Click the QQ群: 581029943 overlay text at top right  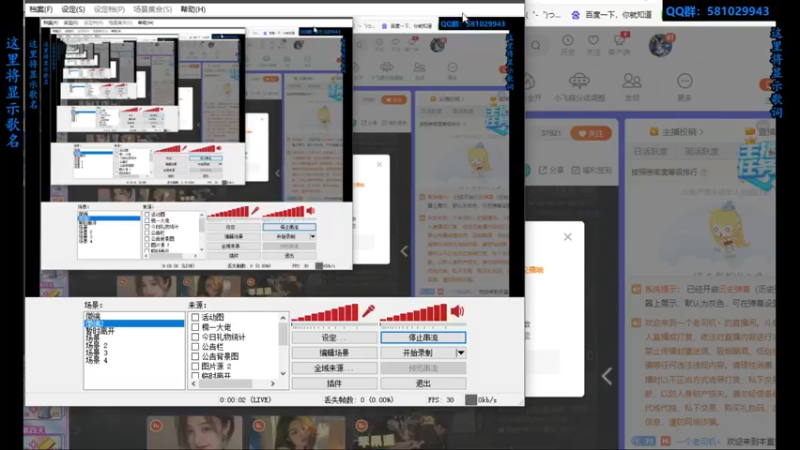[x=717, y=11]
